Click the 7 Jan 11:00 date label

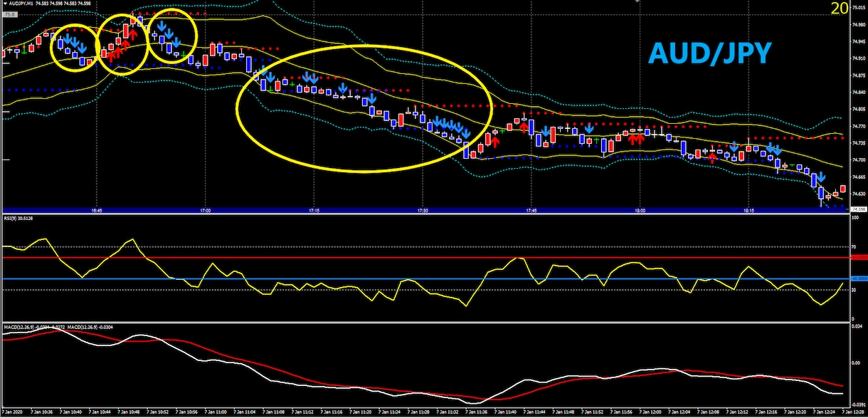(217, 412)
